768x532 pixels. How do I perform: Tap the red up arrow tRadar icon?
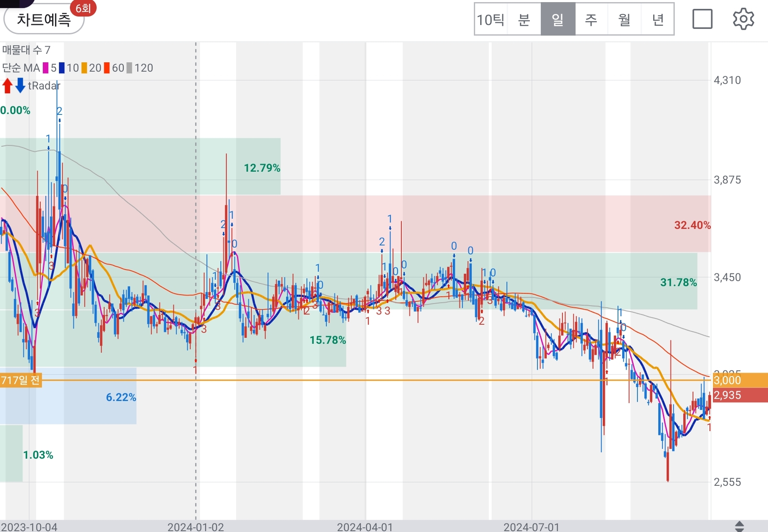pyautogui.click(x=7, y=86)
